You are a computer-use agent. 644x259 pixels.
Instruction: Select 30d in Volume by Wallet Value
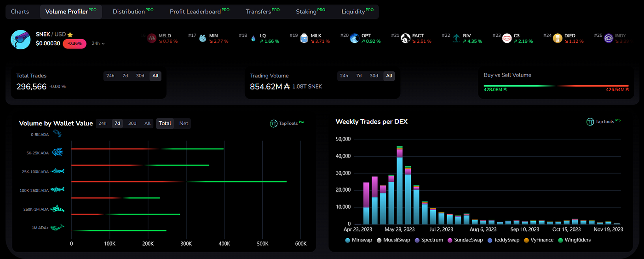coord(132,124)
